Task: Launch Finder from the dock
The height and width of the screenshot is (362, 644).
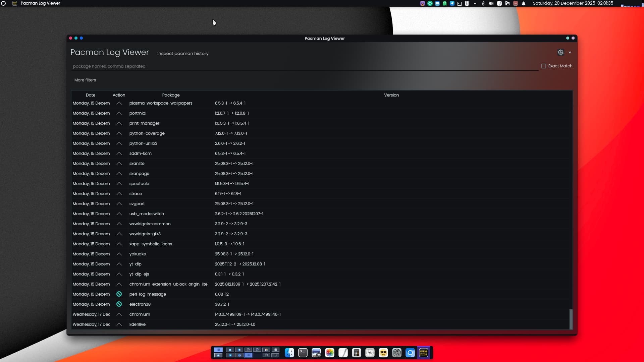Action: tap(289, 353)
